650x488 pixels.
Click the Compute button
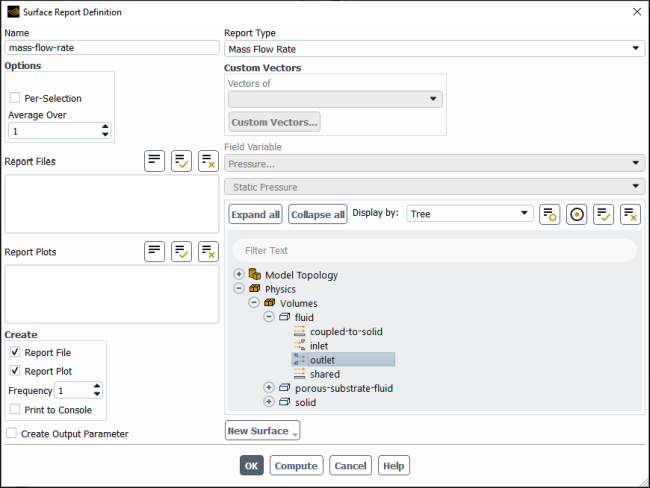tap(296, 466)
